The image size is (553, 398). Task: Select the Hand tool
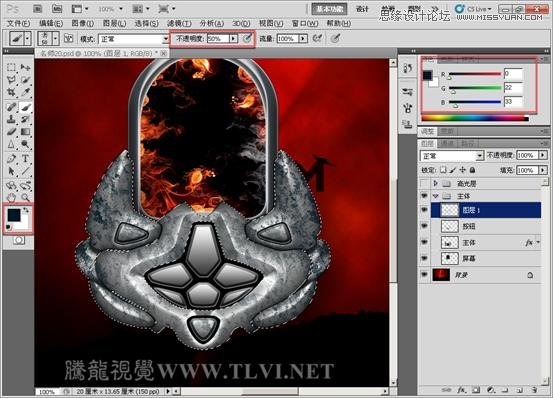click(11, 197)
